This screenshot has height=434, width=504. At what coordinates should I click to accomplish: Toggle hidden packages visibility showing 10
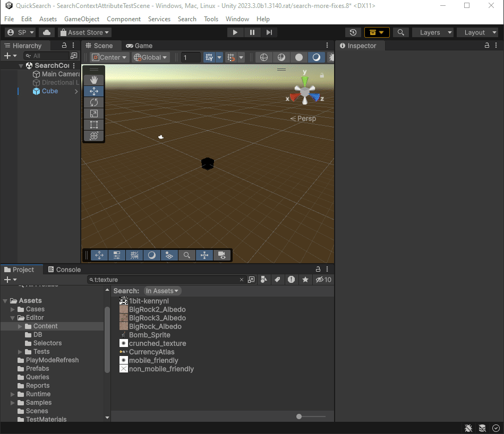(x=323, y=280)
